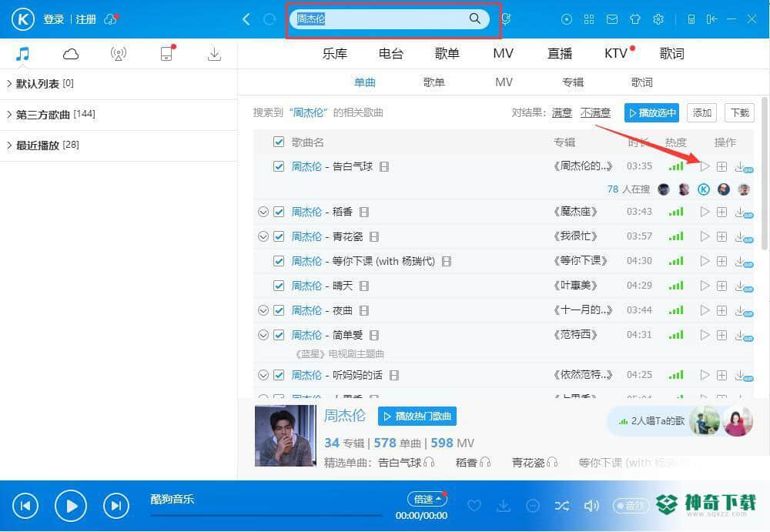The width and height of the screenshot is (770, 532).
Task: Open the 直播 tab
Action: (x=560, y=54)
